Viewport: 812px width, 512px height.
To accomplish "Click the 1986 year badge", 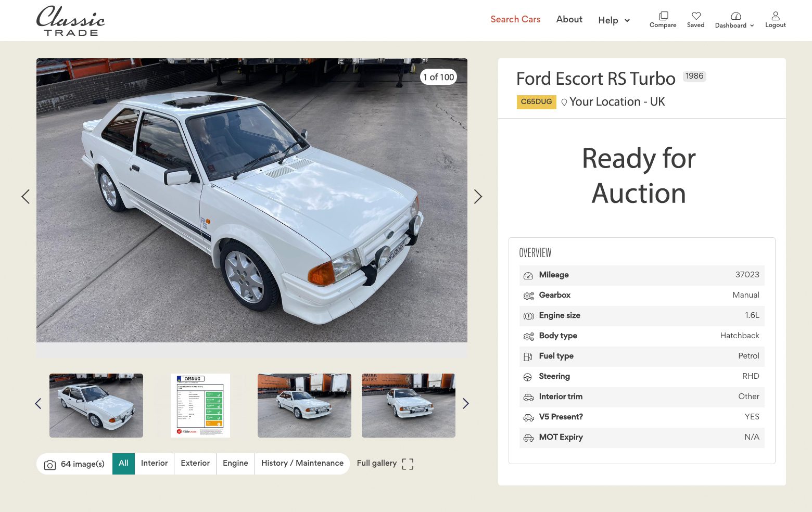I will pos(694,76).
